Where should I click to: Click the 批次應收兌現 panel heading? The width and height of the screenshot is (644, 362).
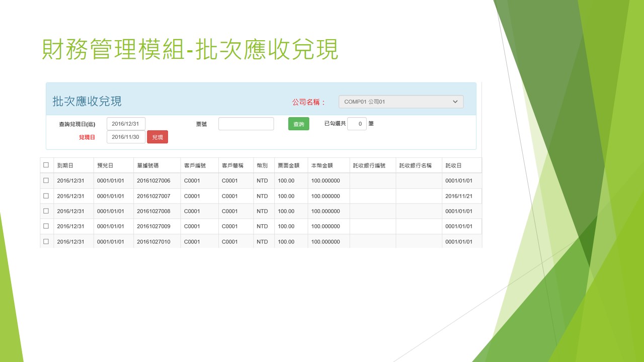(87, 101)
